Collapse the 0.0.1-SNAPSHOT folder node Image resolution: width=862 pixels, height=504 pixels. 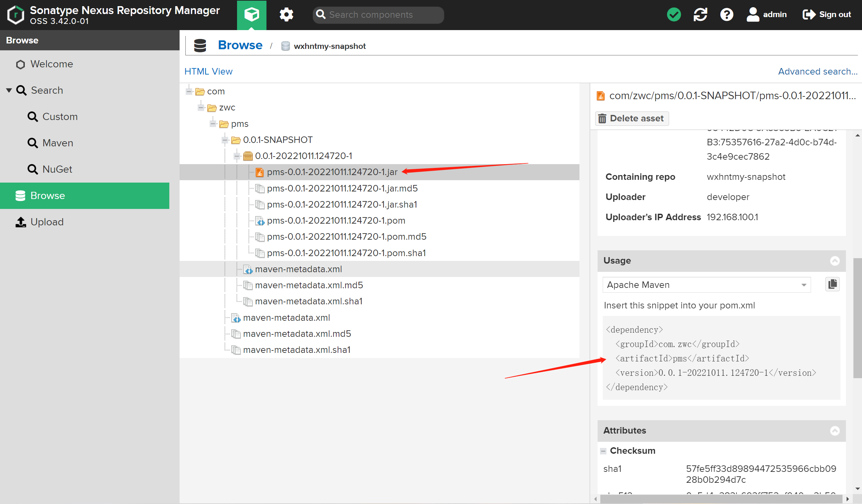pos(225,140)
